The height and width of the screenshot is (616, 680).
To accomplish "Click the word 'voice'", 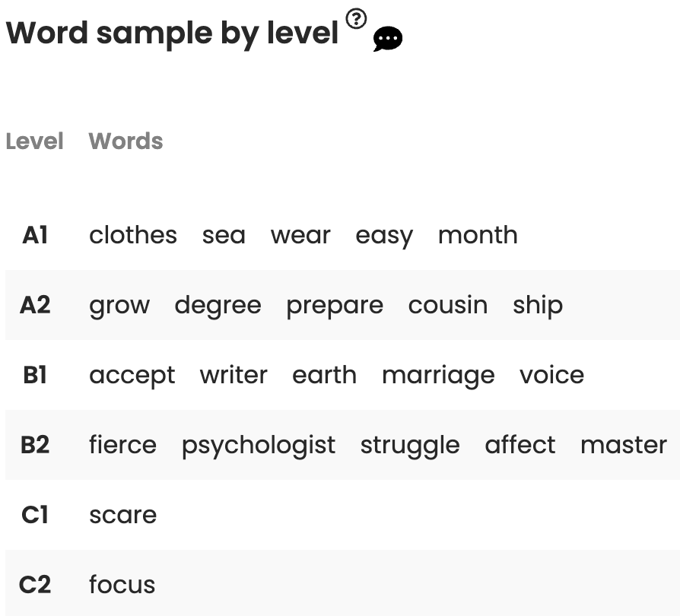I will (x=552, y=375).
